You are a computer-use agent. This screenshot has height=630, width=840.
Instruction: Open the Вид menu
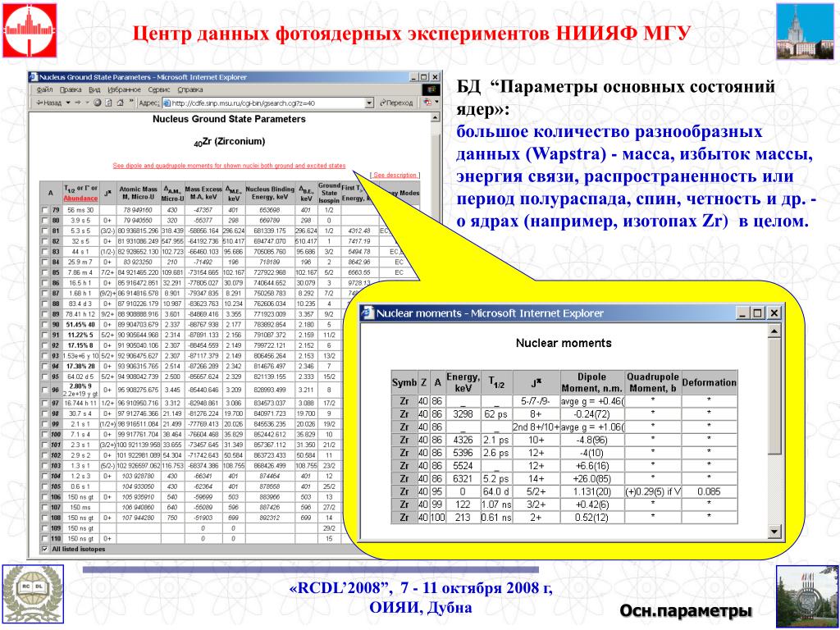95,89
